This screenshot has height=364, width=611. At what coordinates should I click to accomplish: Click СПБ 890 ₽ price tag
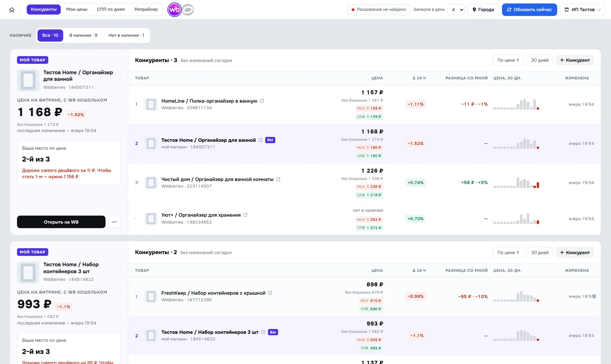[371, 309]
